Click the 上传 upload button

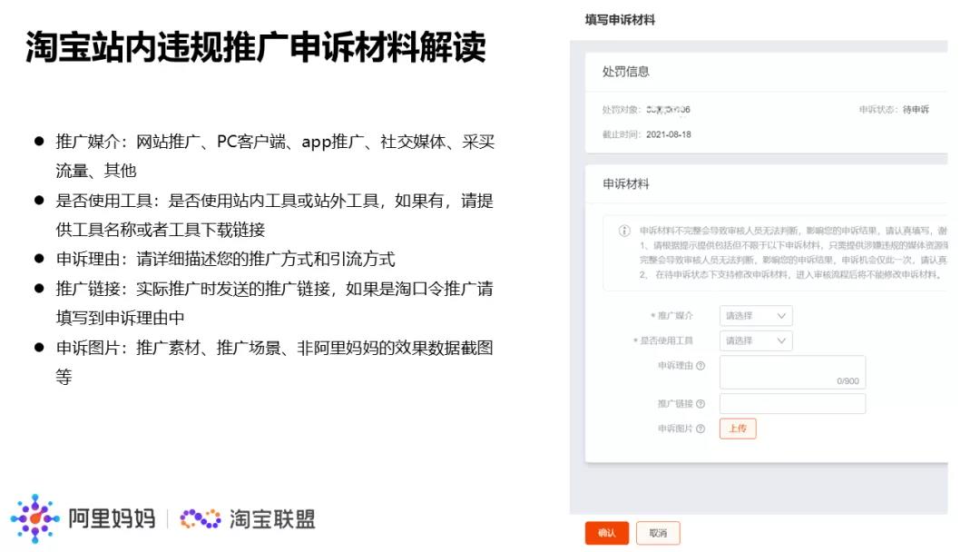click(738, 429)
